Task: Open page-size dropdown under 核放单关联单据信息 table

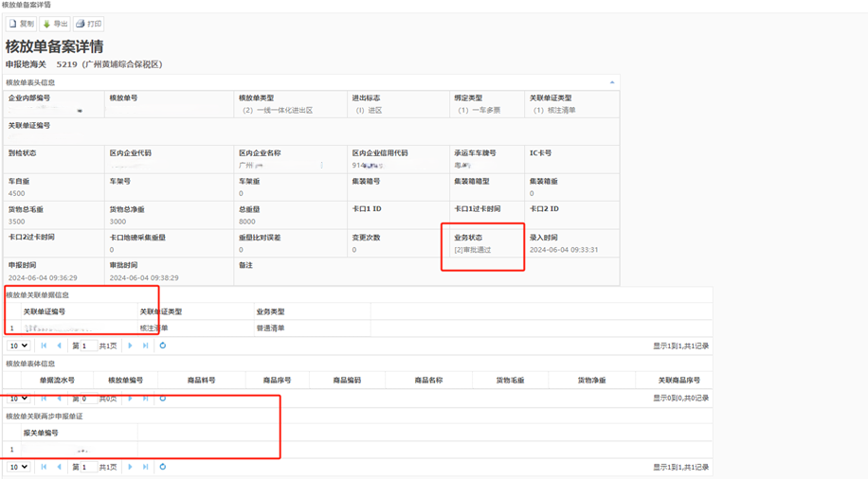Action: [18, 346]
